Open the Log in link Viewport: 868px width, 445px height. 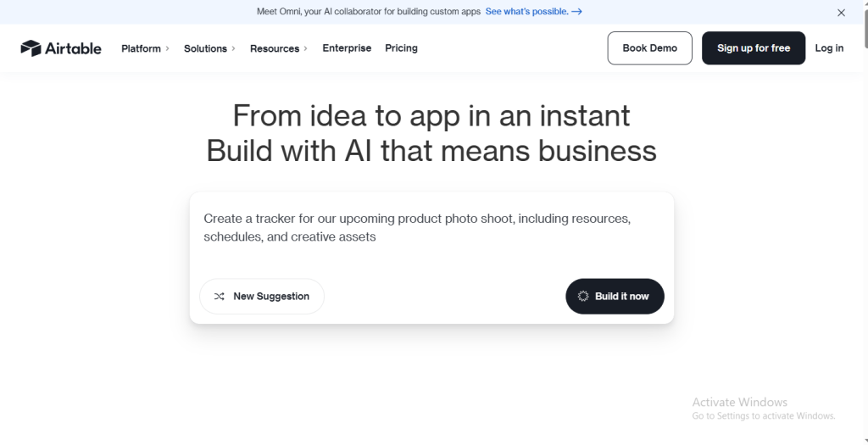pos(829,48)
